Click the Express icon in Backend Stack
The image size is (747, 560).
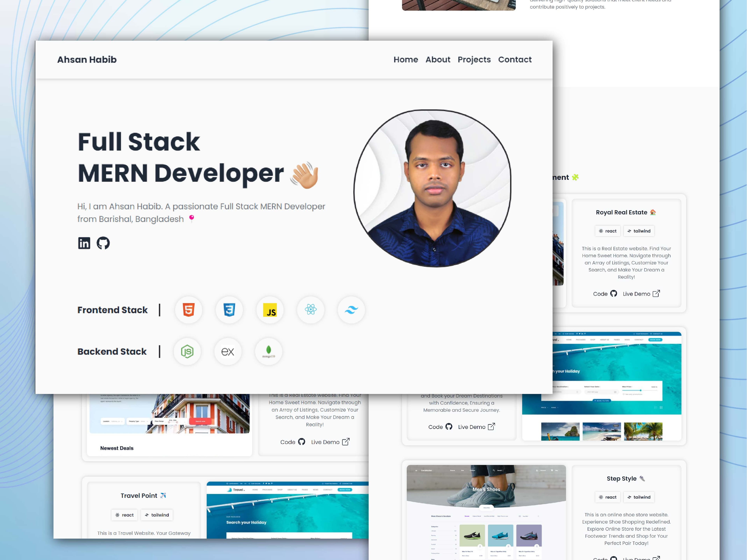point(228,351)
